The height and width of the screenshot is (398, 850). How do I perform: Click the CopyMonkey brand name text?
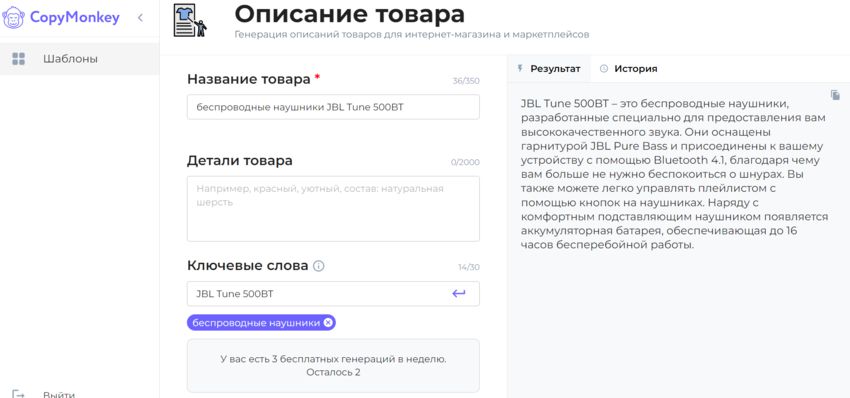pyautogui.click(x=75, y=17)
